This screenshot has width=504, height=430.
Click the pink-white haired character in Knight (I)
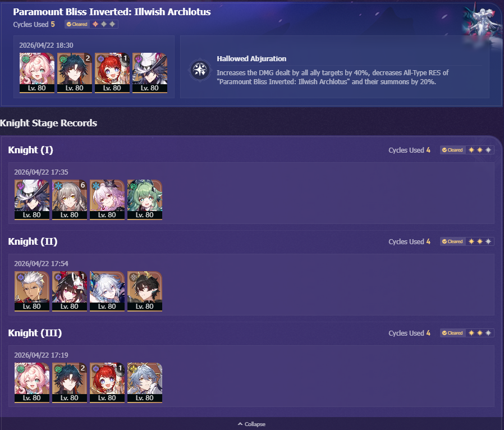point(107,200)
